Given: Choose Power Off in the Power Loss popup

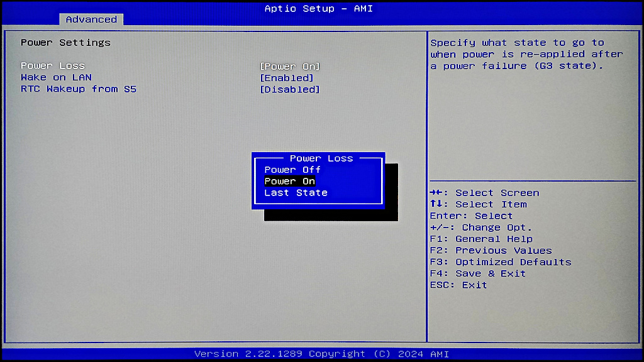Looking at the screenshot, I should (292, 169).
